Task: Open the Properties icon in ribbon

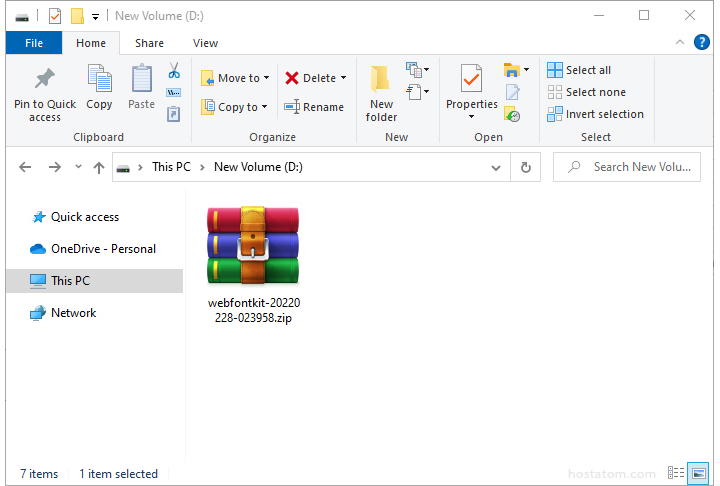Action: 471,80
